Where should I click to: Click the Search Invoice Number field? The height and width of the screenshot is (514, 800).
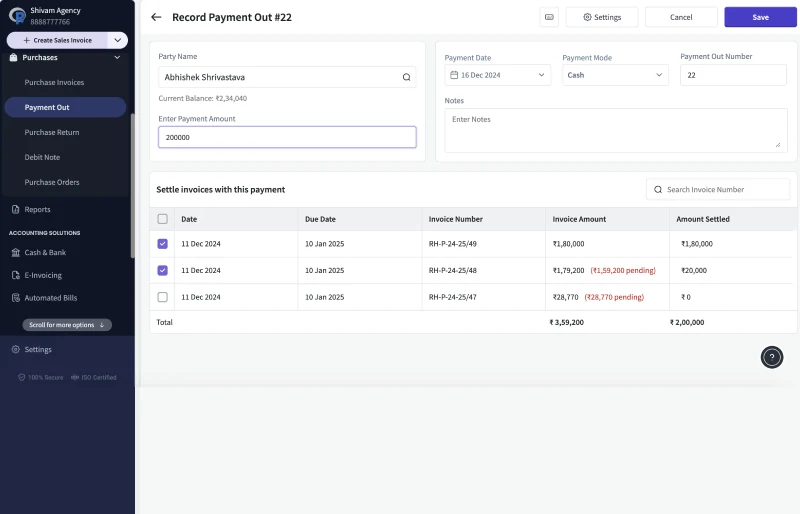coord(718,189)
